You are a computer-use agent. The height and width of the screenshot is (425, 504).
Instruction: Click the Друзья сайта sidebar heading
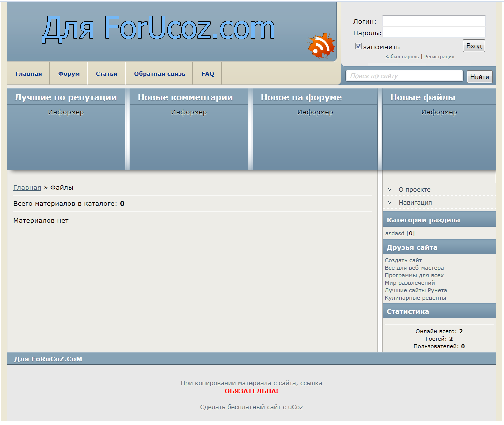[x=412, y=247]
